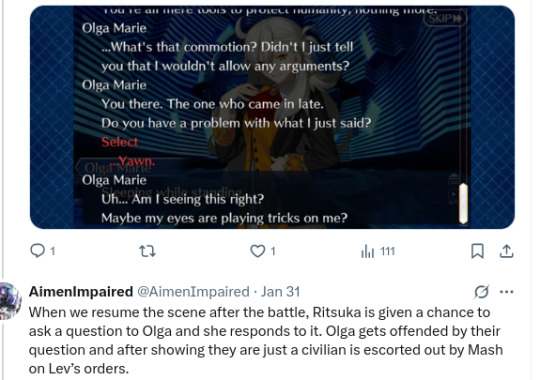Image resolution: width=540 pixels, height=380 pixels.
Task: Share the tweet via the upload icon
Action: [x=507, y=251]
